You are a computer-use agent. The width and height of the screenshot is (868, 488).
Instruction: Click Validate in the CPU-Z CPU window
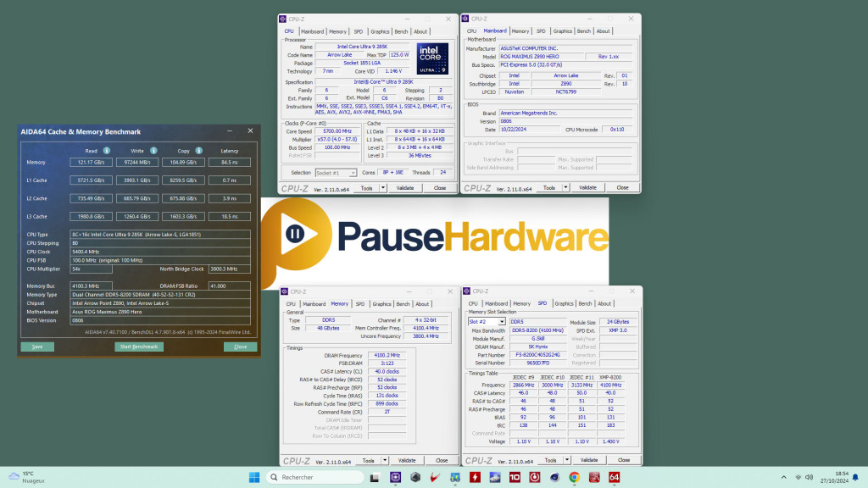point(405,188)
